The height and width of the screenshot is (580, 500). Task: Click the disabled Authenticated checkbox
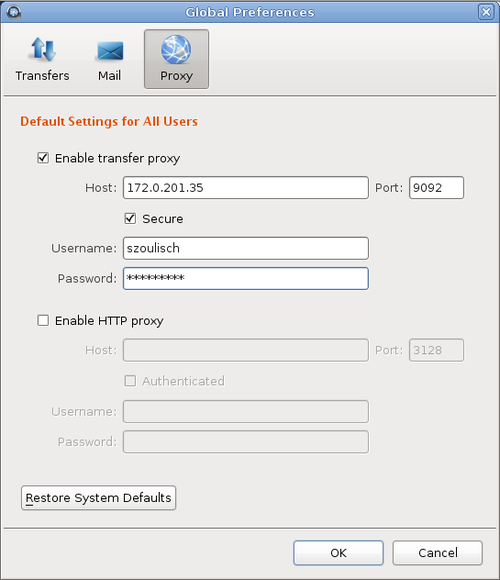[130, 381]
